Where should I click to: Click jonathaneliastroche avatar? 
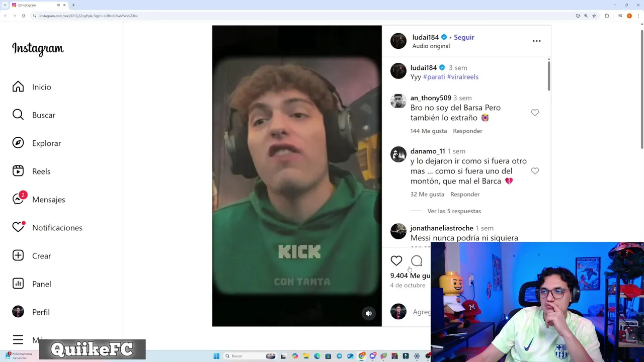point(398,231)
